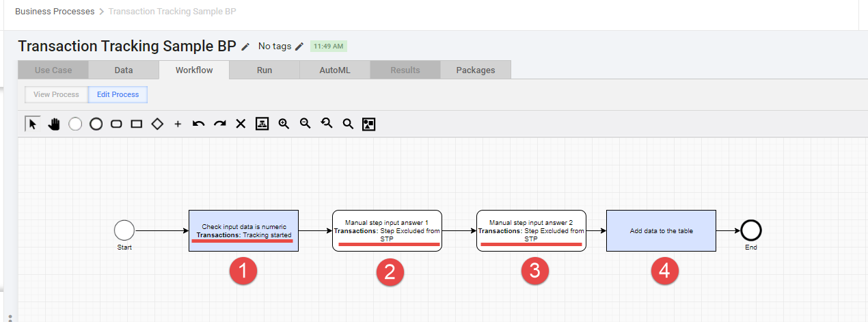Select Manual step input answer 1 node

coord(387,230)
